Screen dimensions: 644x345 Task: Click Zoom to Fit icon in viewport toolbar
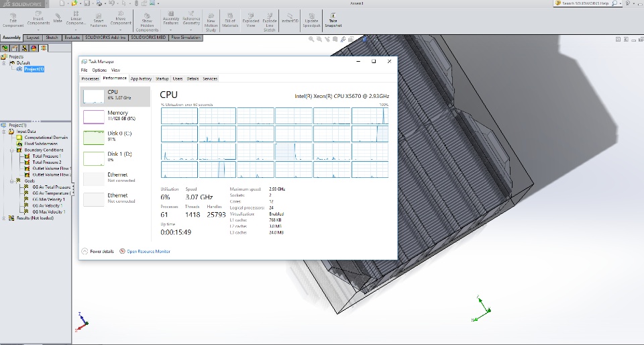311,40
